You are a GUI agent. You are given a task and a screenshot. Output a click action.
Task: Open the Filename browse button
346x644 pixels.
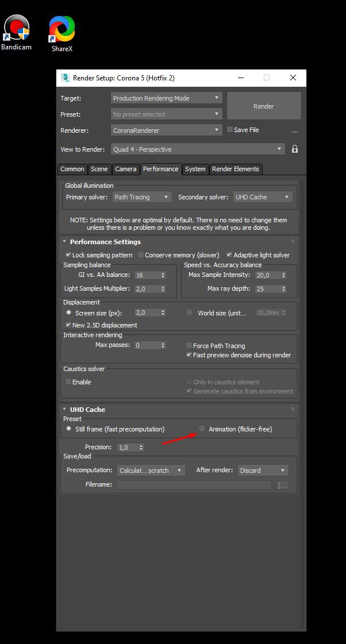[283, 485]
